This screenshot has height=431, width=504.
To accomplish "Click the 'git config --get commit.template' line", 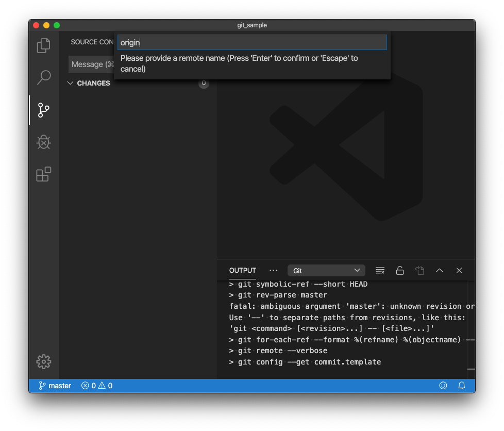I will tap(305, 362).
